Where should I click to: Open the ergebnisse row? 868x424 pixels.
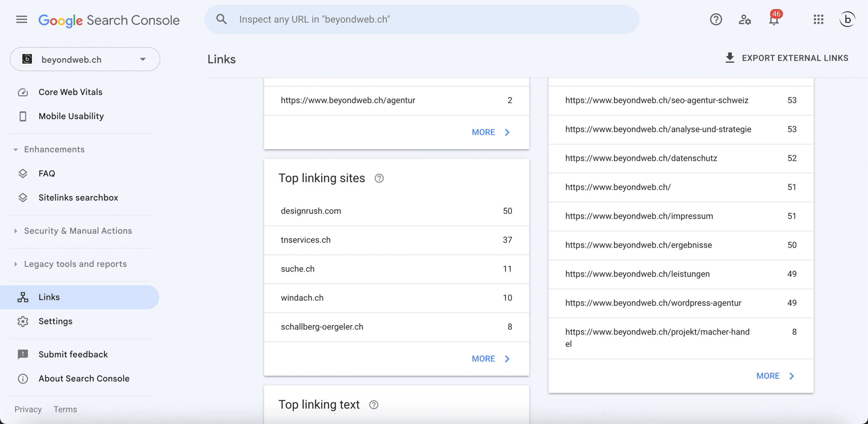tap(681, 245)
